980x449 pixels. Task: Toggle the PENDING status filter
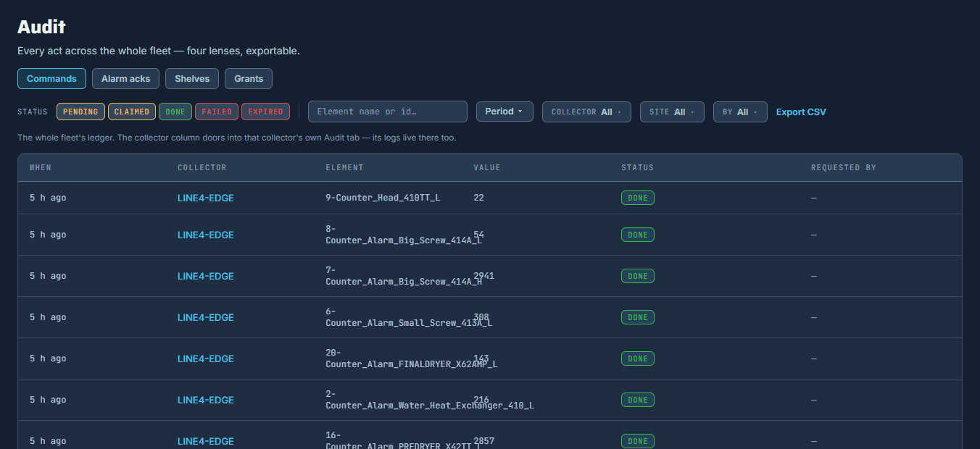[x=80, y=112]
